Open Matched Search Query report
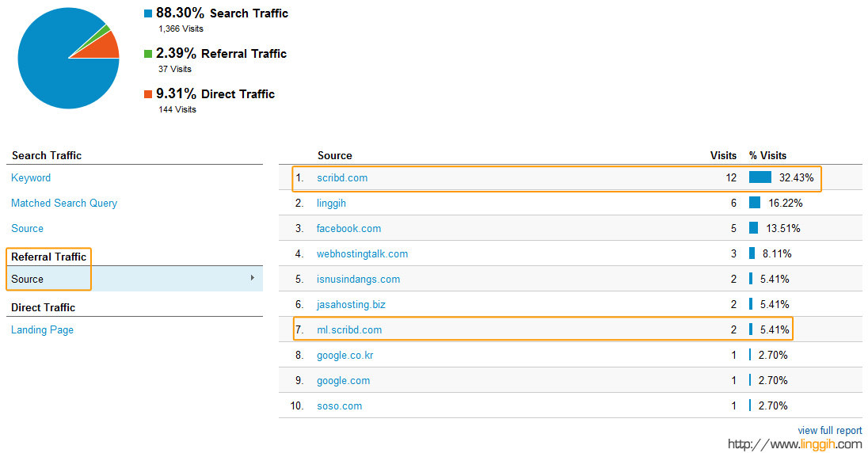 pos(64,204)
